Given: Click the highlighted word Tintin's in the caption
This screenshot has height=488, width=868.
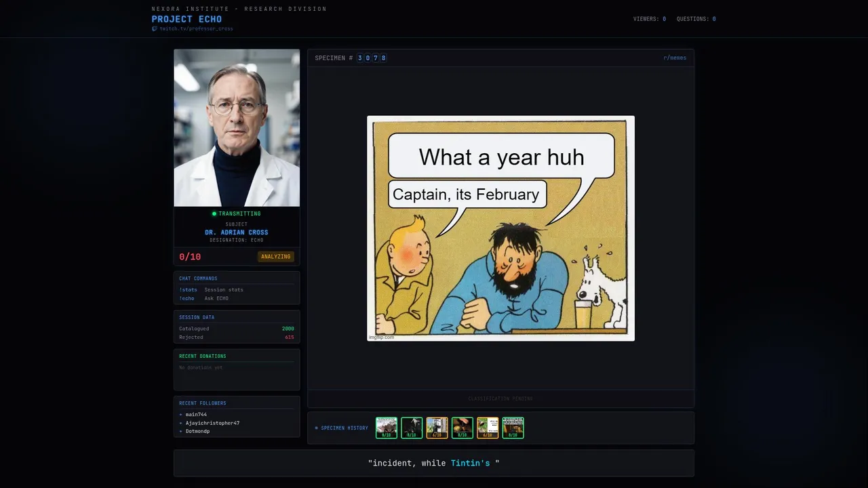Looking at the screenshot, I should pyautogui.click(x=470, y=463).
